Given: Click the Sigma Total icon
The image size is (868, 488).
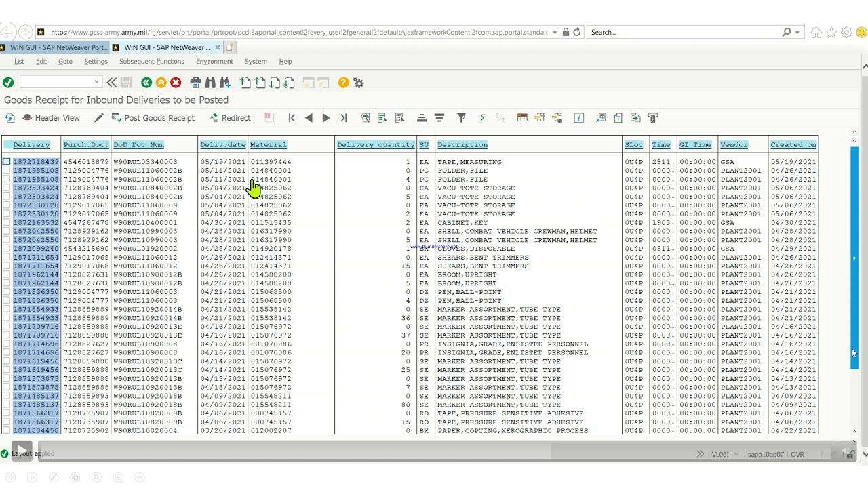Looking at the screenshot, I should coord(483,118).
